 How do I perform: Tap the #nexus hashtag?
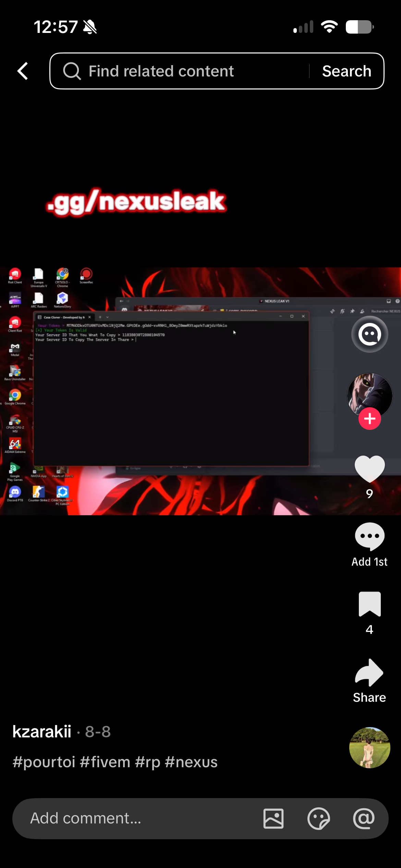click(x=191, y=762)
